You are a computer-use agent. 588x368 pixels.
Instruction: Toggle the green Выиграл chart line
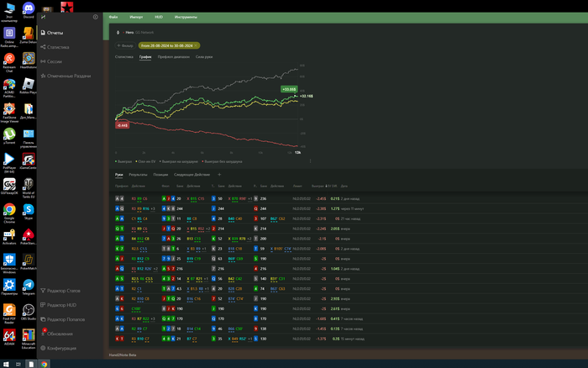pyautogui.click(x=124, y=160)
